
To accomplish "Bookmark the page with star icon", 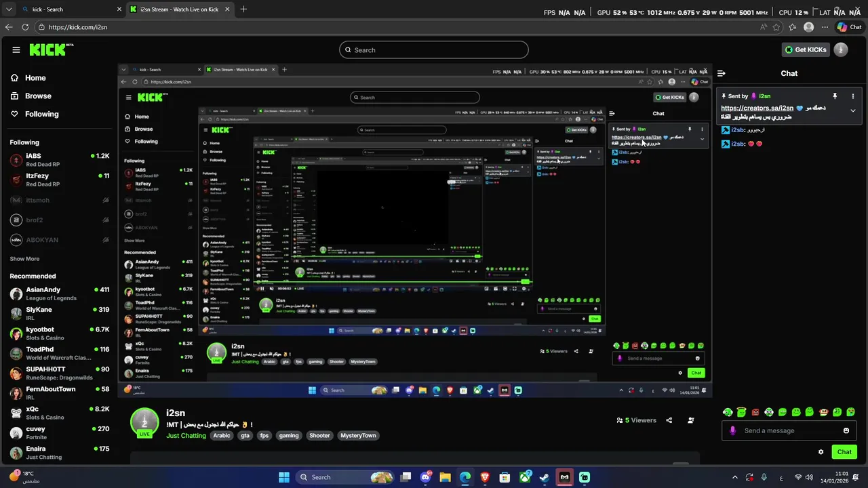I will 776,27.
